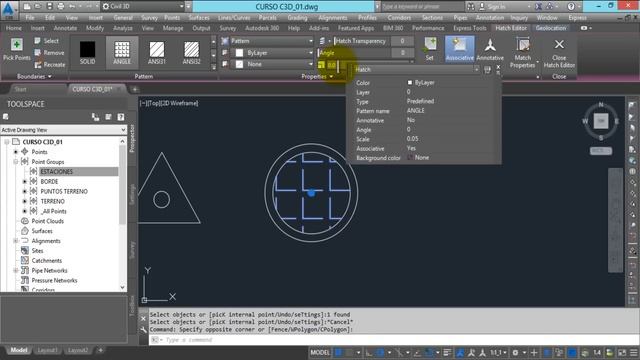The height and width of the screenshot is (360, 640).
Task: Click the ByLayer hatch color swatch
Action: point(239,53)
